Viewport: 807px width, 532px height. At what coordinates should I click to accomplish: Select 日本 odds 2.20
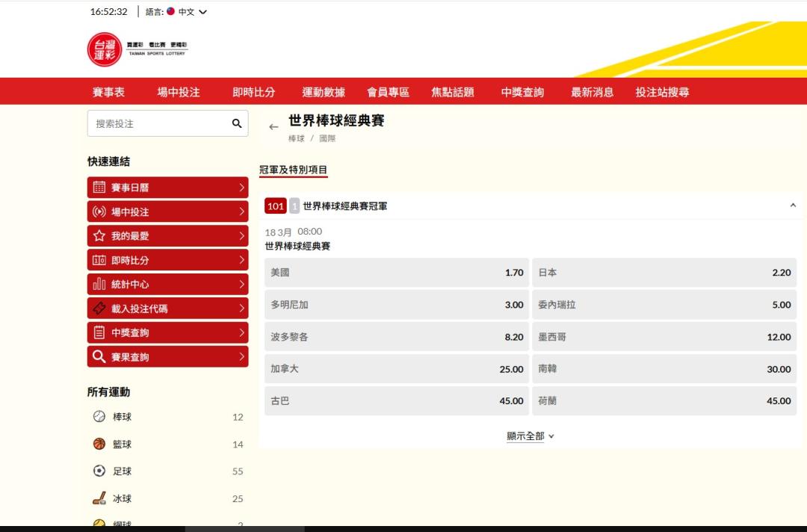click(664, 273)
